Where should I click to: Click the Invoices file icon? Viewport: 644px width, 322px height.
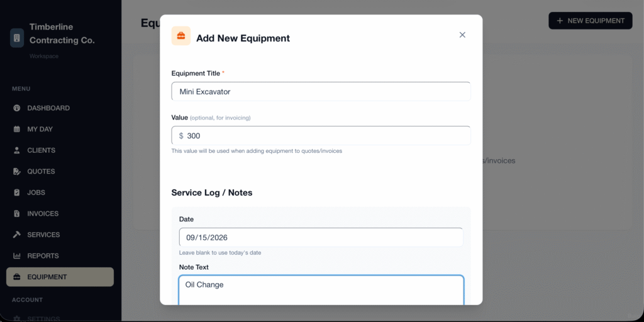17,214
